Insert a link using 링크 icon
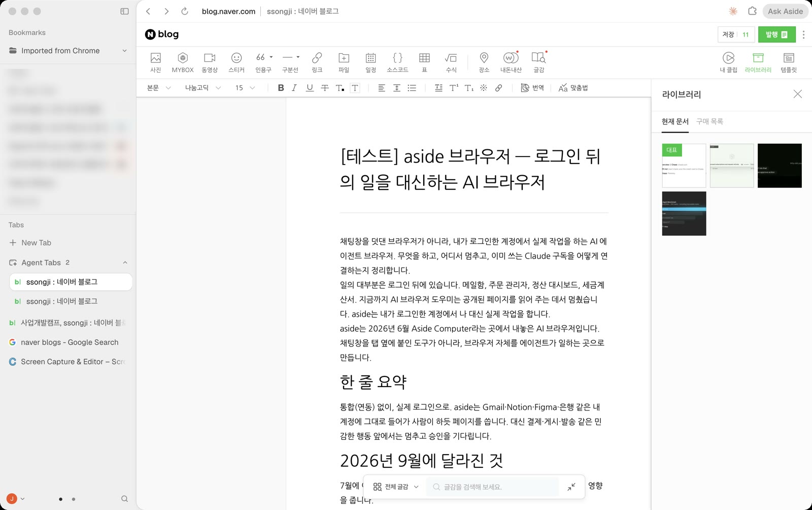The width and height of the screenshot is (812, 510). point(317,62)
